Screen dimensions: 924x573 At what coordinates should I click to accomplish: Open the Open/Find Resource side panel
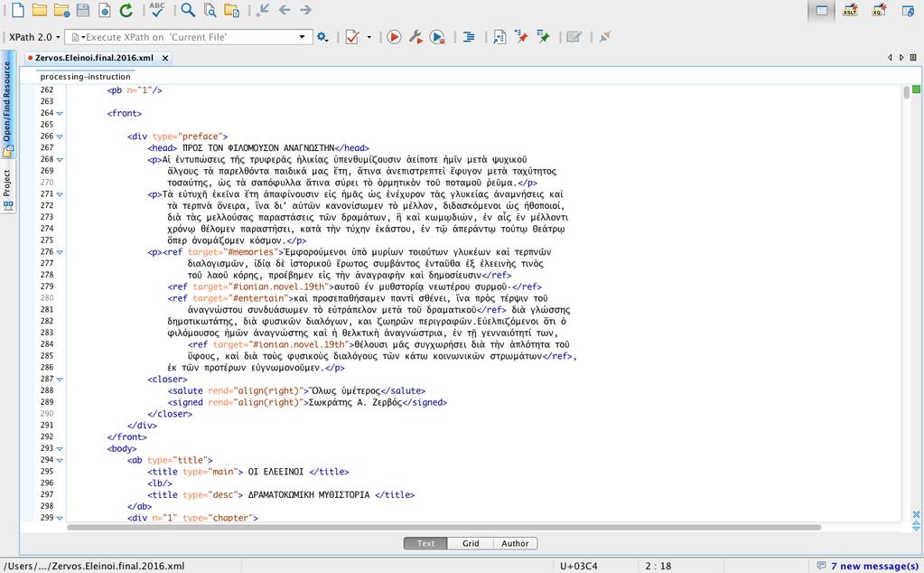click(x=7, y=105)
